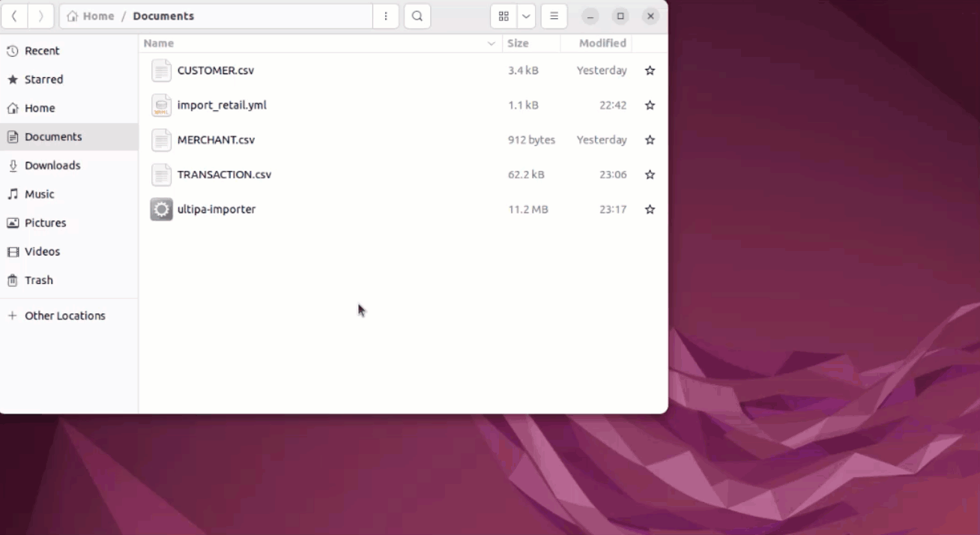Click the TRANSACTION.csv document icon
Screen dimensions: 980x535
161,175
